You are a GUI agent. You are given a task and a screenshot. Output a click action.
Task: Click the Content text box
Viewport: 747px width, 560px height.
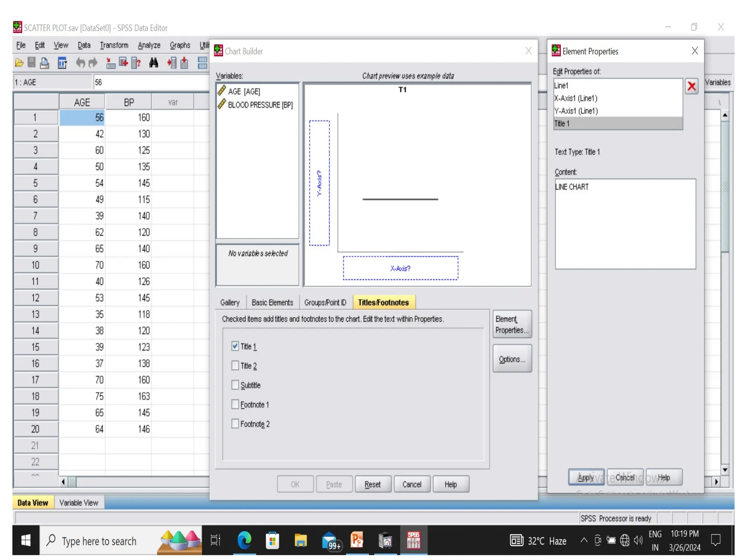click(x=625, y=223)
